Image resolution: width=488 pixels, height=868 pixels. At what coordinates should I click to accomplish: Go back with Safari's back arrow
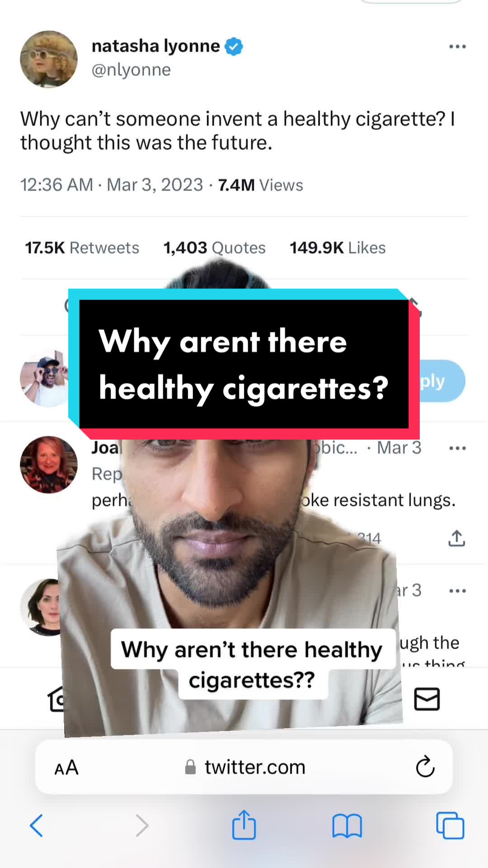pyautogui.click(x=36, y=826)
